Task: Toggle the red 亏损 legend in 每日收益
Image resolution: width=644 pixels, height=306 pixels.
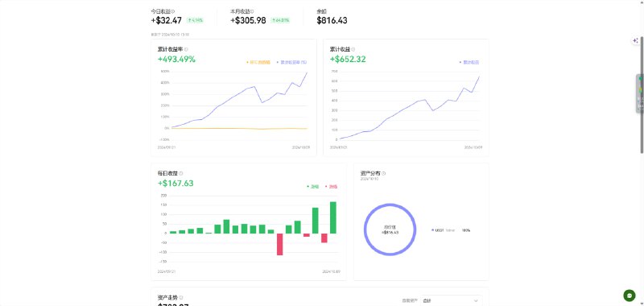Action: [332, 187]
